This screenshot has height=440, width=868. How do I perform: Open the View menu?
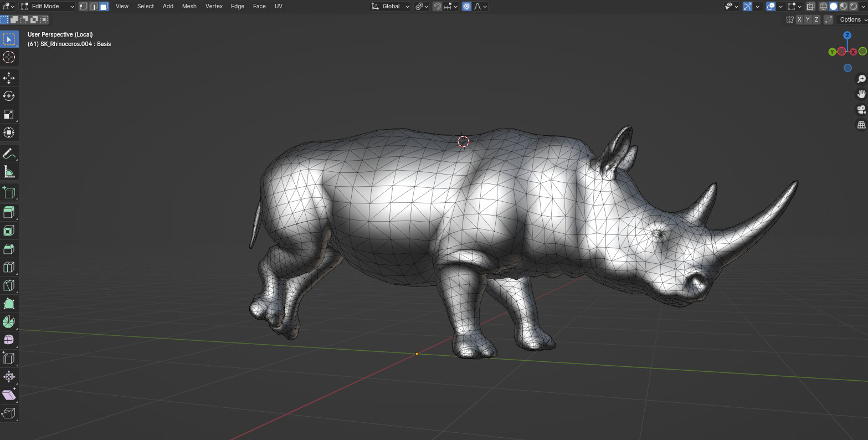pos(122,6)
